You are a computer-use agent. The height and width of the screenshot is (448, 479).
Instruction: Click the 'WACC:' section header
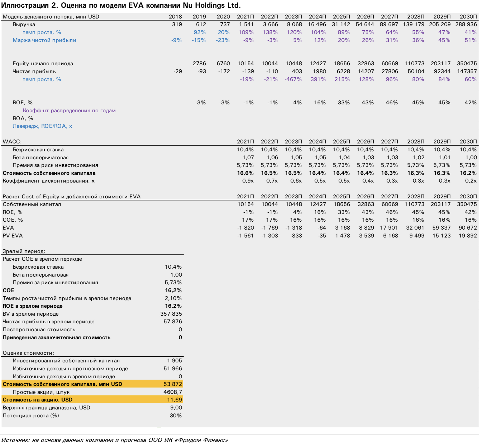pos(12,142)
